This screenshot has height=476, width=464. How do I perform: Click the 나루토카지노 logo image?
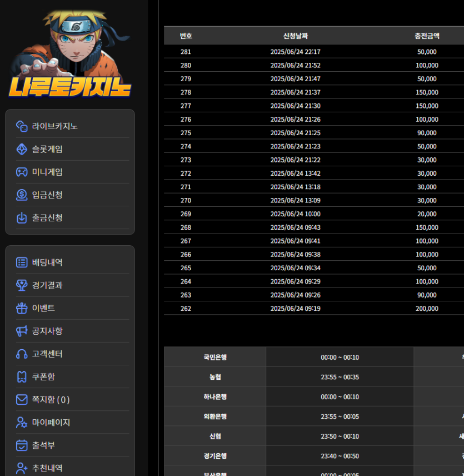70,54
